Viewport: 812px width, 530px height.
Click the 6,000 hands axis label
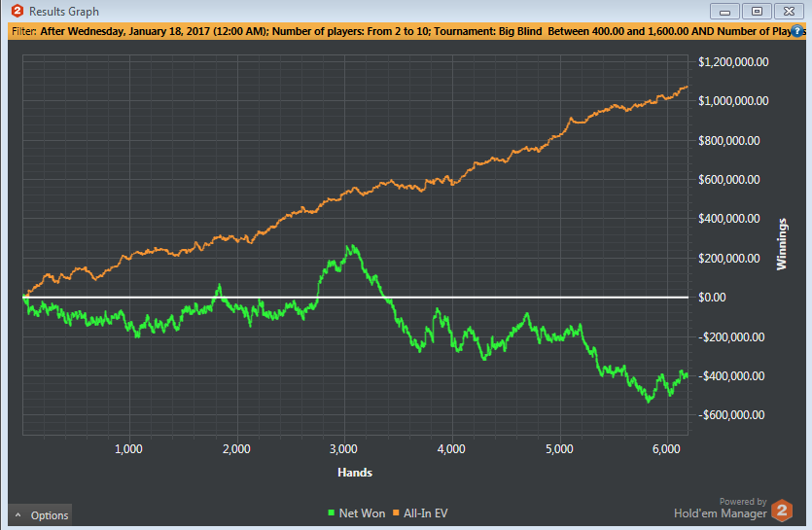[666, 449]
